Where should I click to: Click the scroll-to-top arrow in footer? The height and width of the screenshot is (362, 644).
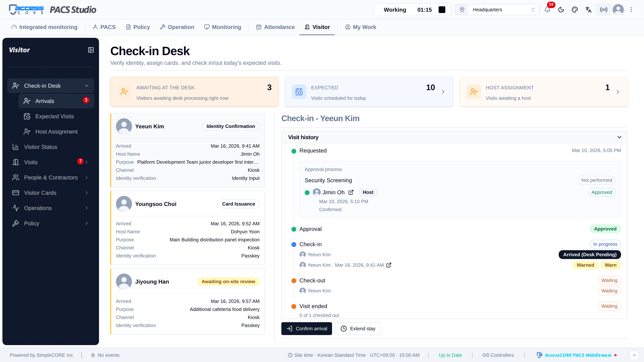(634, 355)
